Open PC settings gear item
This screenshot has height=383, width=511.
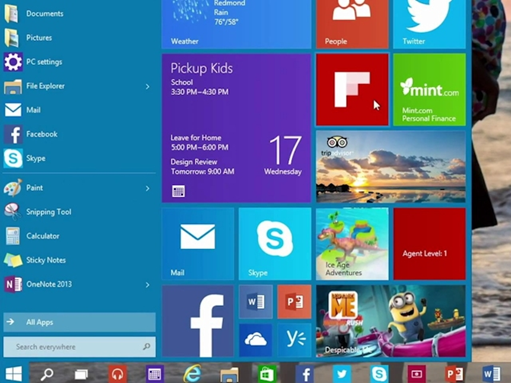79,62
